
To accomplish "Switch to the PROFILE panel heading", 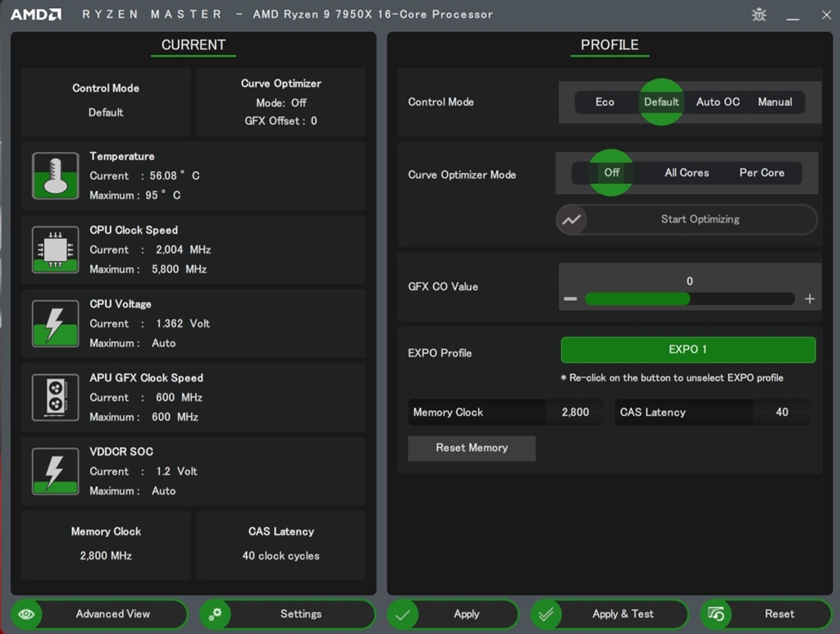I will tap(609, 45).
